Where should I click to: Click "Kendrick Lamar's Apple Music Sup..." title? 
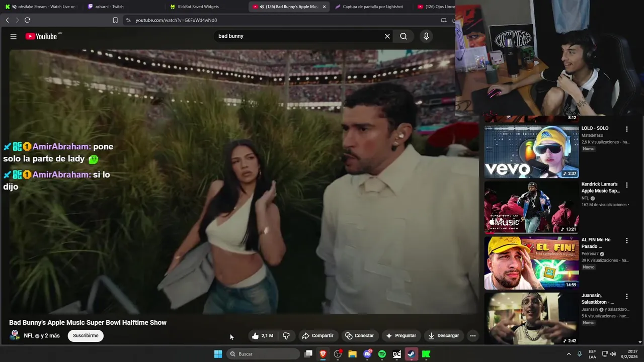(x=600, y=188)
